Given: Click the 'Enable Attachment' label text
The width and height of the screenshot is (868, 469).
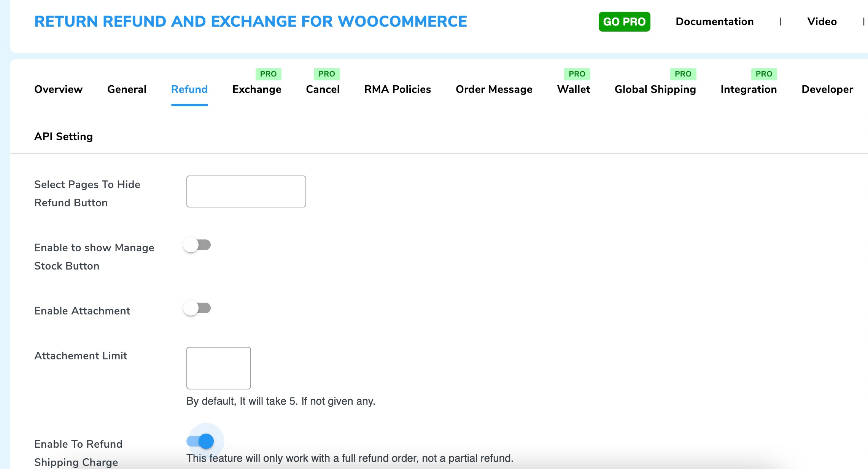Looking at the screenshot, I should [82, 311].
